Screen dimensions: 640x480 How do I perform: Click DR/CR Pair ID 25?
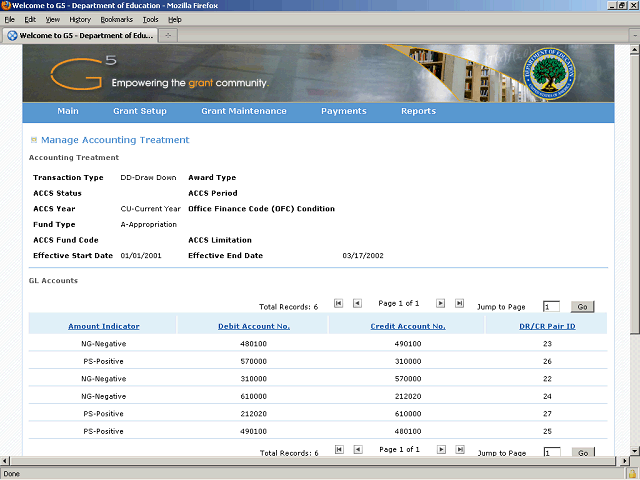pyautogui.click(x=547, y=431)
